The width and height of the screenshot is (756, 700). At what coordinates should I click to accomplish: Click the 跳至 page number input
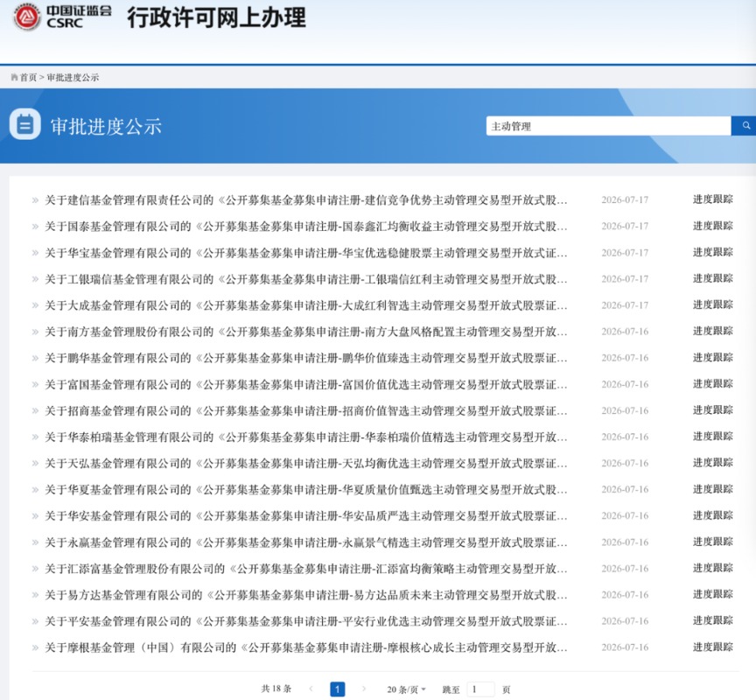click(x=480, y=689)
